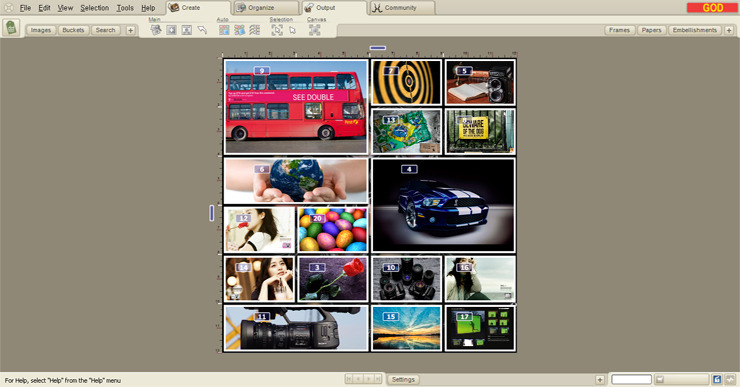Switch to the Organize tab
Screen dimensions: 740x387
[266, 8]
